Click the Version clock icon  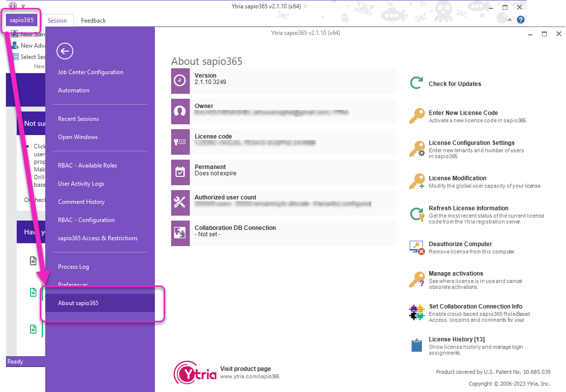coord(180,81)
